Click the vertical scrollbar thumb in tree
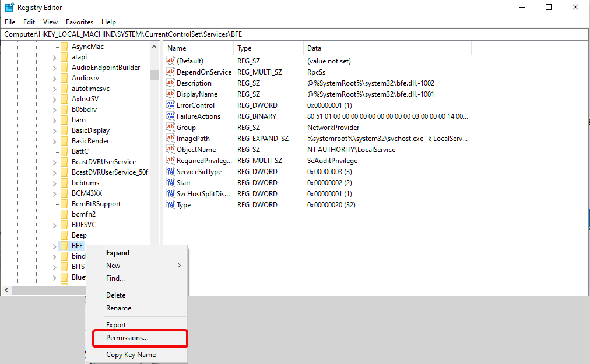 tap(154, 75)
